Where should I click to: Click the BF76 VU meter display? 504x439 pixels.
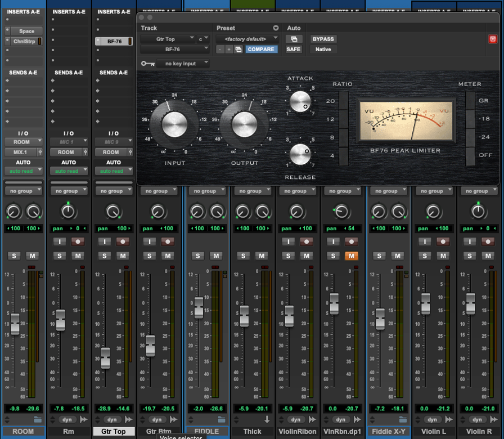coord(406,121)
